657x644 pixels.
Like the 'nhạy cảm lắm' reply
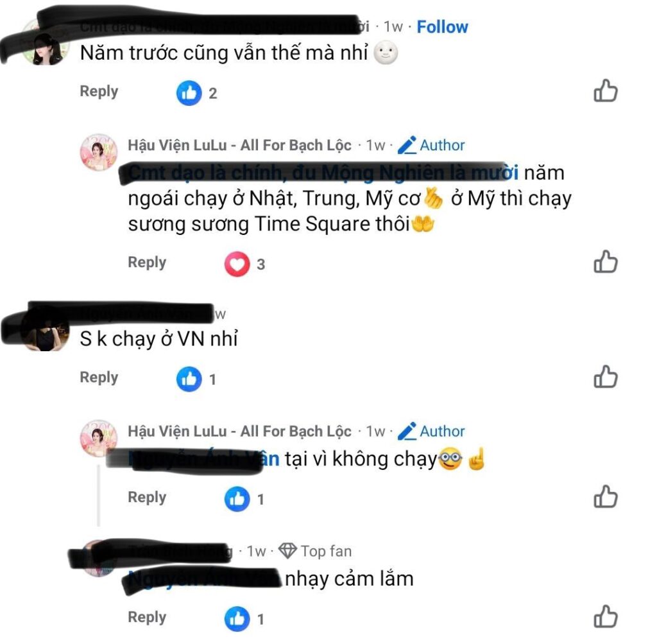pyautogui.click(x=606, y=617)
